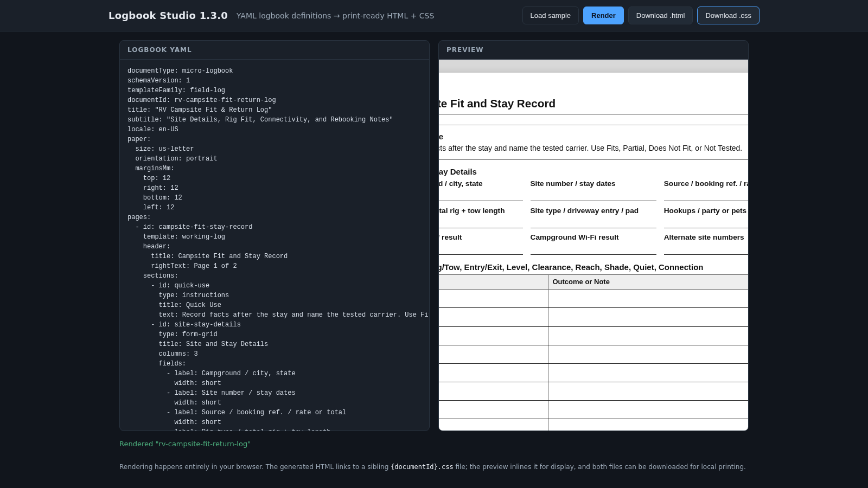Click the 'id: campsite-fit-stay-record' line
Image resolution: width=868 pixels, height=488 pixels.
click(x=194, y=227)
